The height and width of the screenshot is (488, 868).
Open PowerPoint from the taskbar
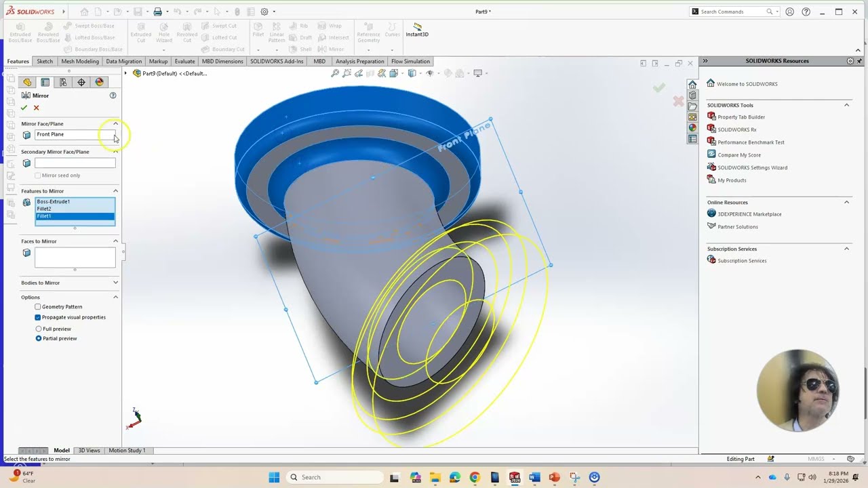coord(554,477)
